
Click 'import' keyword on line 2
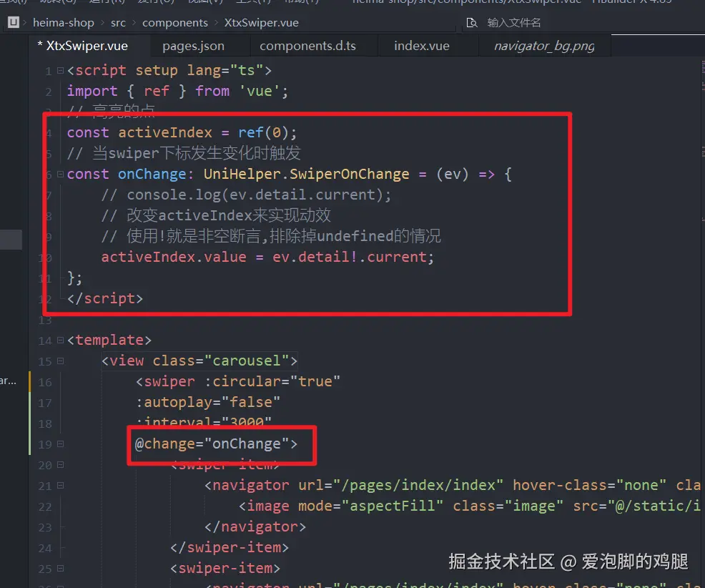(x=92, y=92)
